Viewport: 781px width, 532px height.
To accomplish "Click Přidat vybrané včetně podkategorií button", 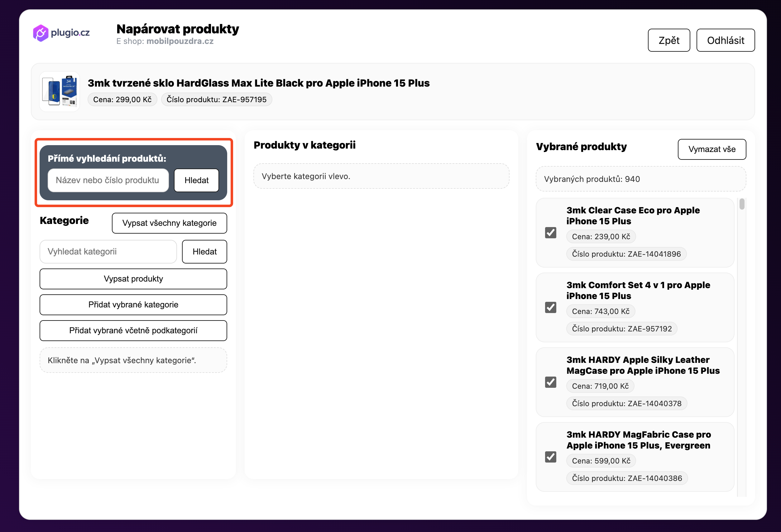I will pos(133,330).
